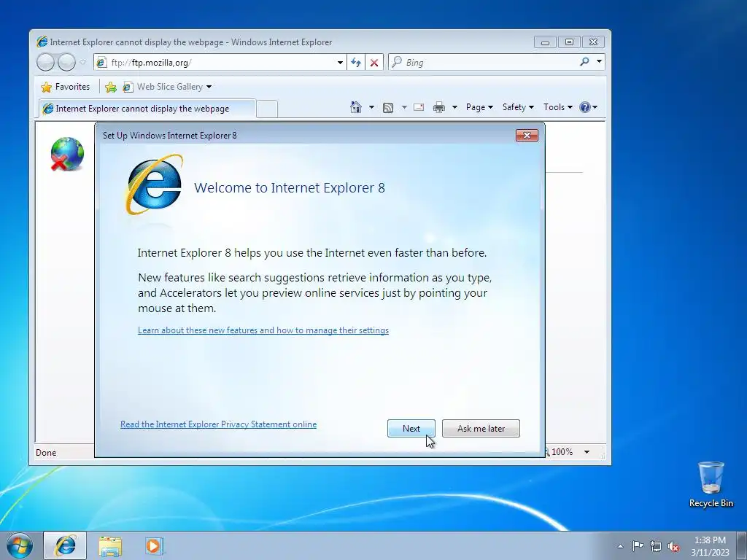The height and width of the screenshot is (560, 747).
Task: Open the zoom level 100% dropdown arrow
Action: point(587,452)
